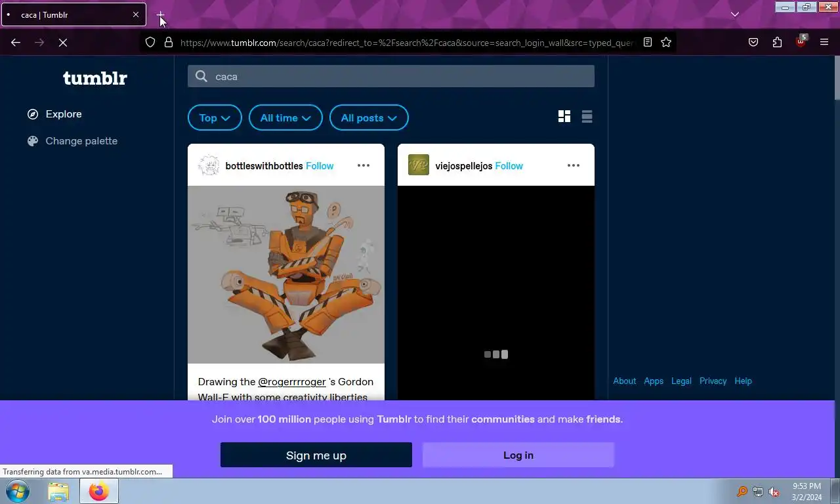Open viejospellejos blog name
The width and height of the screenshot is (840, 504).
pyautogui.click(x=463, y=166)
